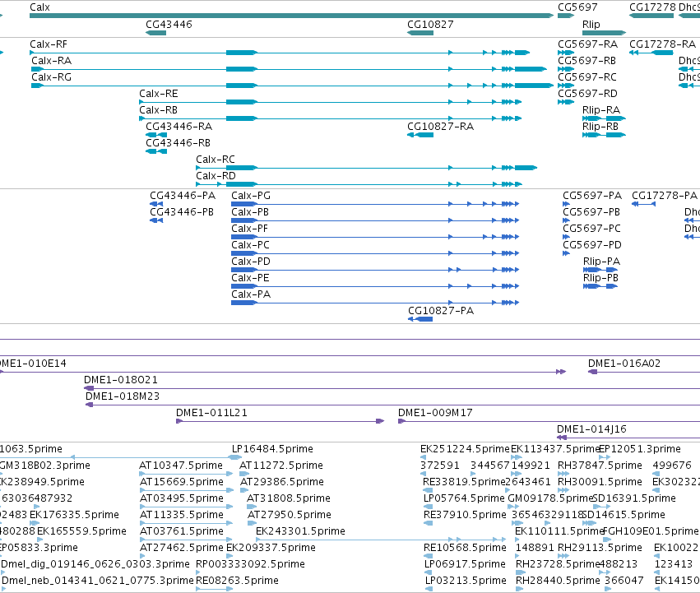Open BAC clone DME1-018M23
Screen dimensions: 700x593
coord(123,396)
